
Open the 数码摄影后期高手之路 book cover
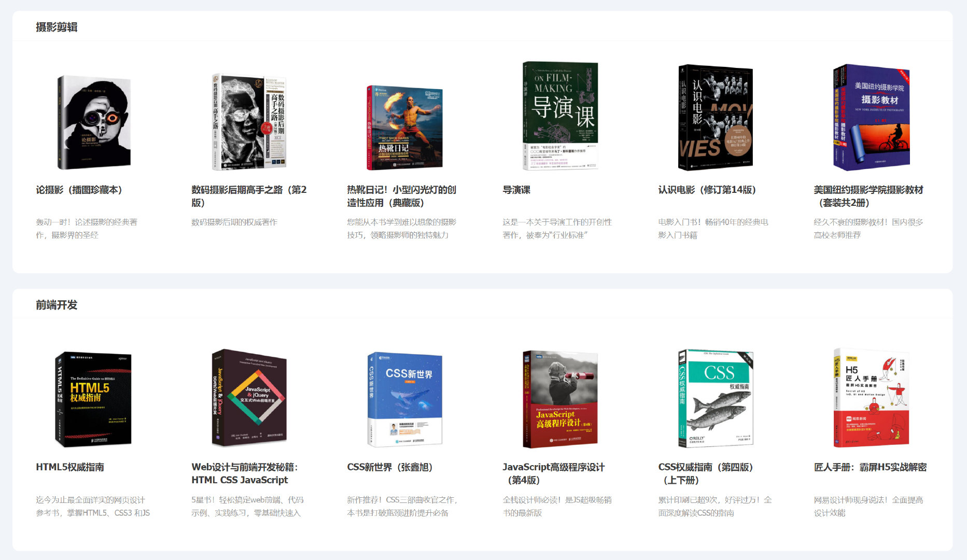249,122
